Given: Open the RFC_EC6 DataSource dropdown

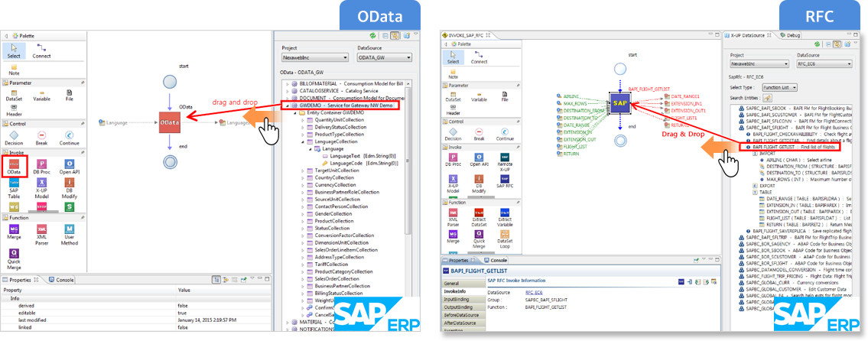Looking at the screenshot, I should pos(824,63).
